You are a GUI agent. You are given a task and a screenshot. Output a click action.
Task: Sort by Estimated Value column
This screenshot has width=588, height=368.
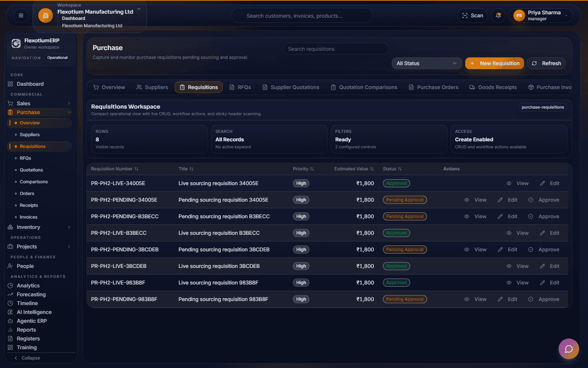(354, 169)
